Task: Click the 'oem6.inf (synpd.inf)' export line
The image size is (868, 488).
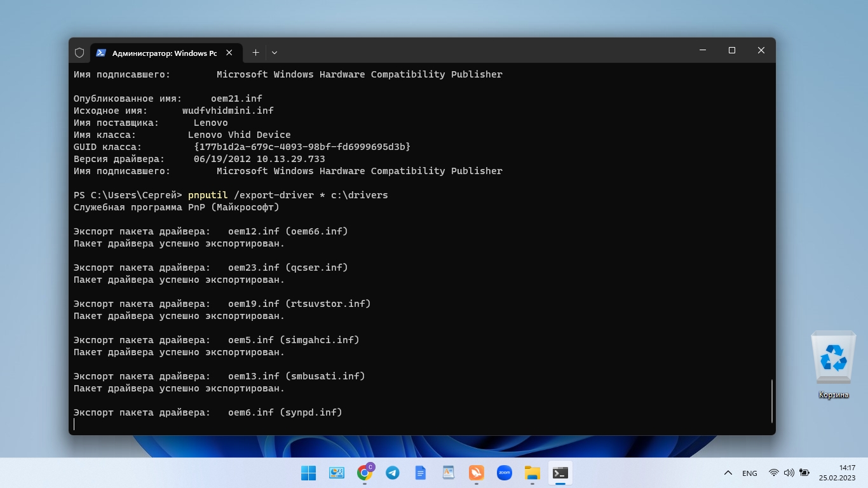Action: [x=208, y=412]
